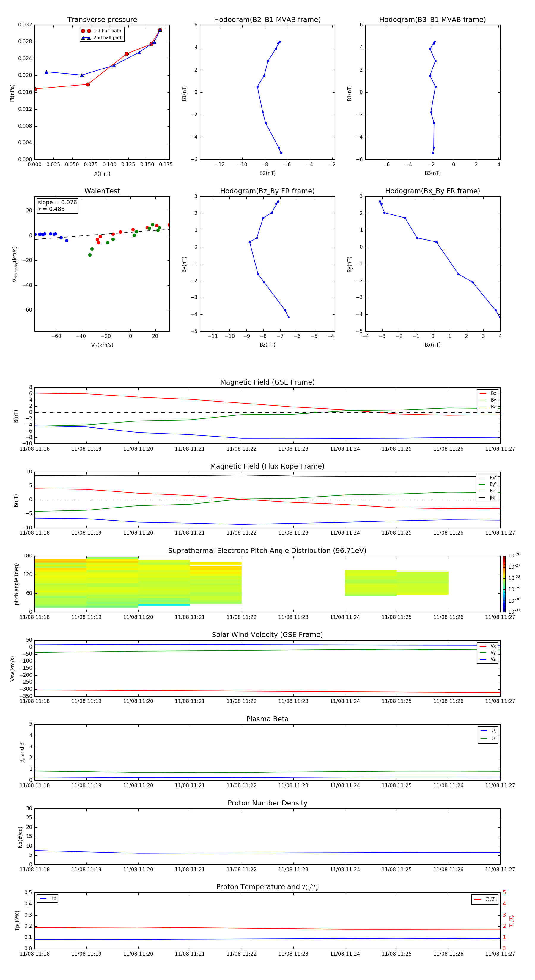Click the Bx' entry in Flux Rope legend

(487, 478)
